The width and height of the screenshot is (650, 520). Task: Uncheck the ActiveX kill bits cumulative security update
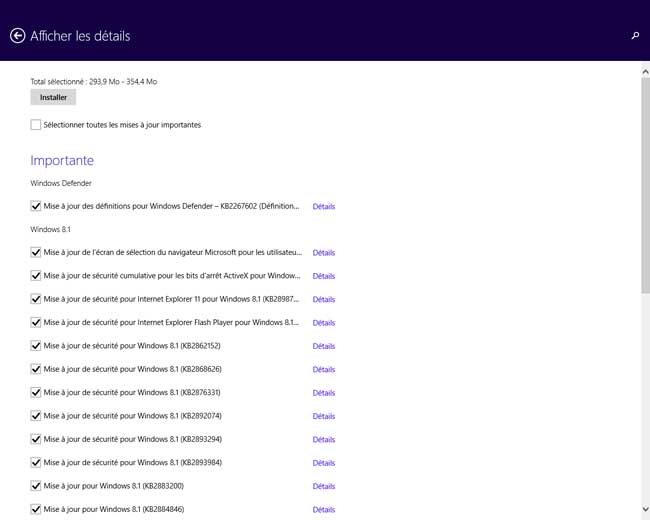(36, 275)
